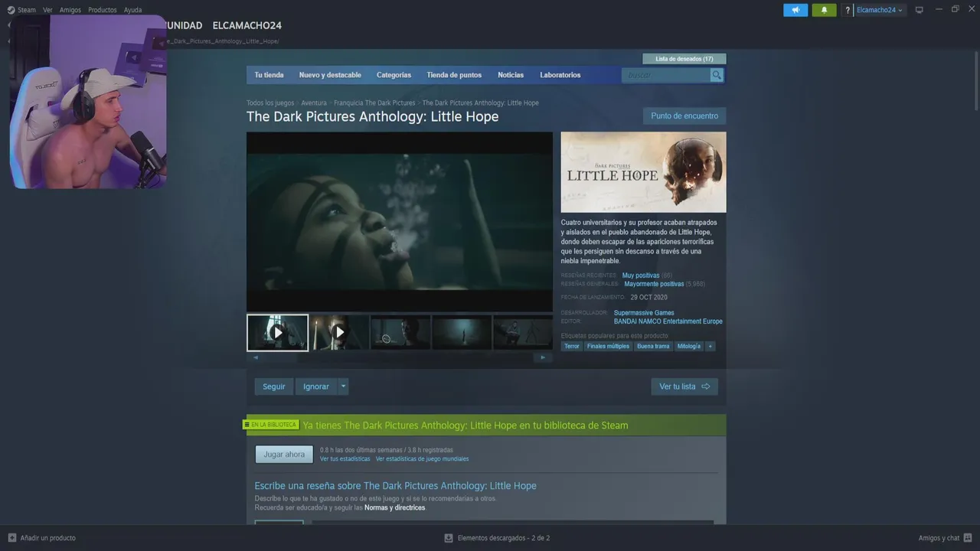Open Categorías store menu
This screenshot has width=980, height=551.
(x=394, y=75)
